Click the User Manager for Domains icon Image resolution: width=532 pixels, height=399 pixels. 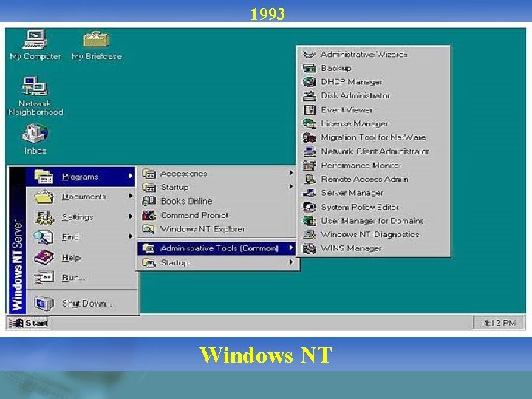[x=309, y=221]
